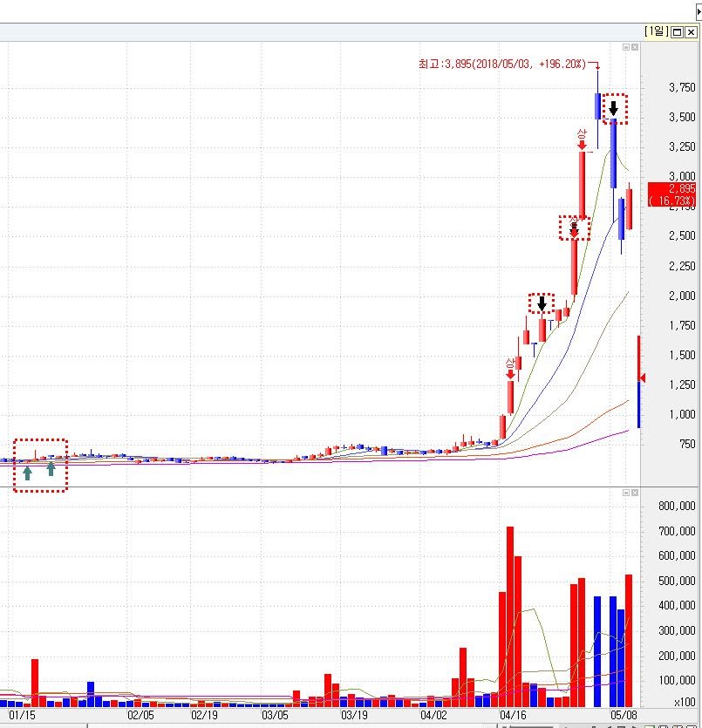Select the 04/16 date label
This screenshot has height=728, width=702.
[513, 715]
